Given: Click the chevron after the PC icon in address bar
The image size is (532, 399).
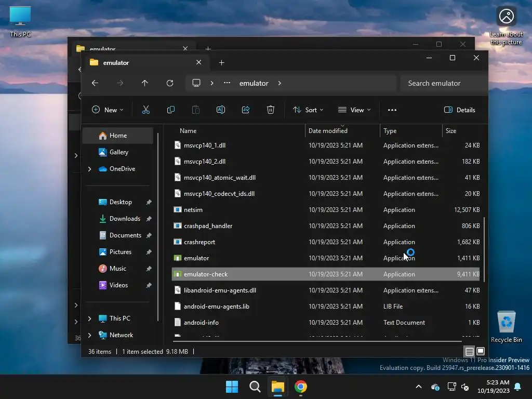Looking at the screenshot, I should point(212,83).
